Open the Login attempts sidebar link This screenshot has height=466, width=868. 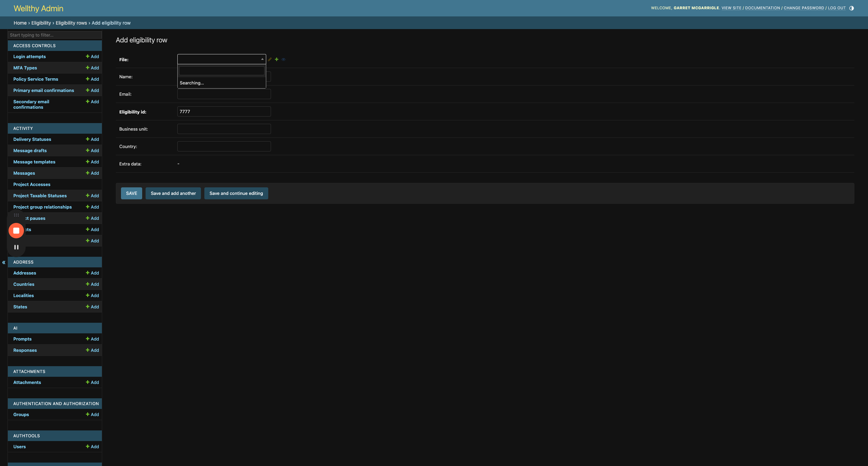coord(29,57)
